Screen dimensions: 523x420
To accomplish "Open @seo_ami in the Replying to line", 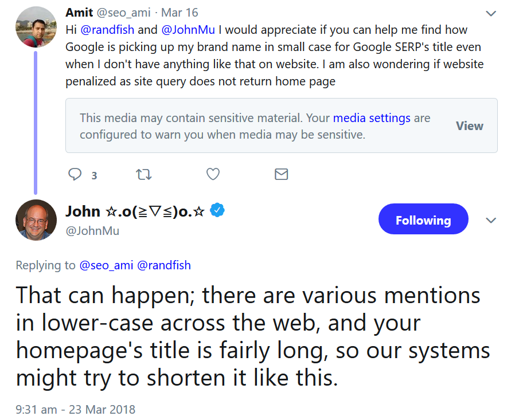I will (x=107, y=265).
